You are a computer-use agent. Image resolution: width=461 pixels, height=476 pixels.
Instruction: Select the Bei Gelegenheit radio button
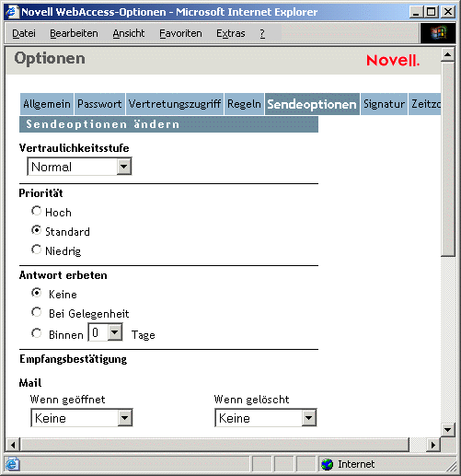tap(36, 312)
